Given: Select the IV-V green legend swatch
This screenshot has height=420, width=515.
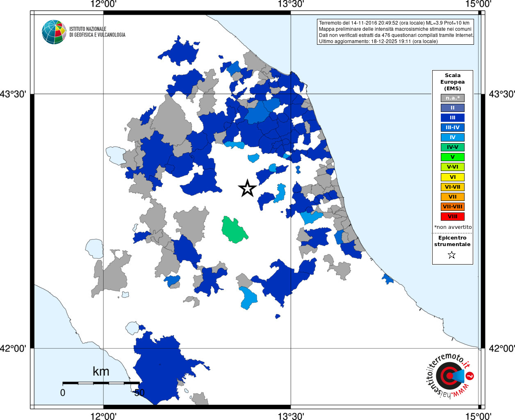Looking at the screenshot, I should (453, 147).
